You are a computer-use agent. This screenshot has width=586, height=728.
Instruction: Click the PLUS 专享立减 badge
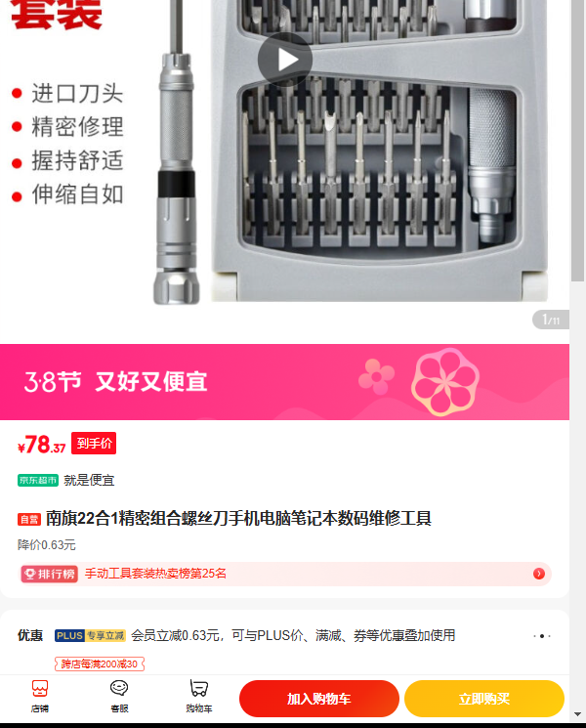pyautogui.click(x=91, y=635)
